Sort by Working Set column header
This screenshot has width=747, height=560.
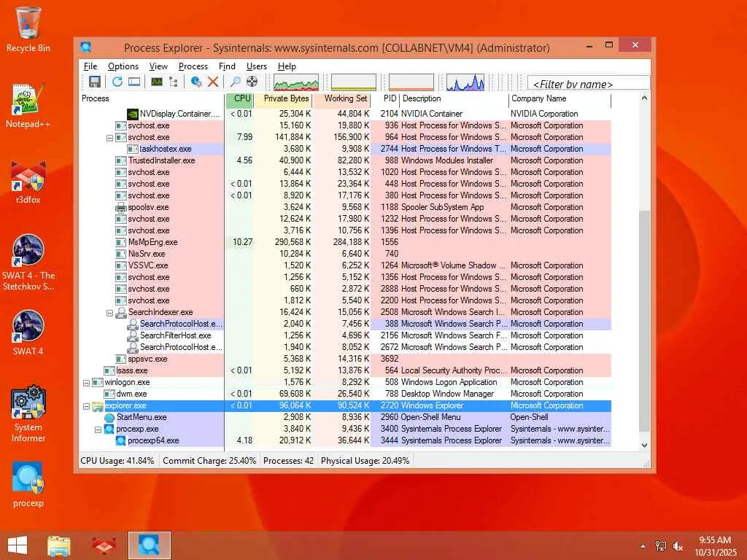pos(341,98)
